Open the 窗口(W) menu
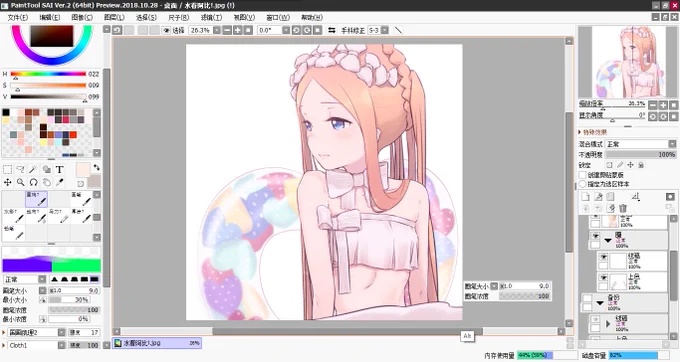This screenshot has width=680, height=362. (x=278, y=17)
